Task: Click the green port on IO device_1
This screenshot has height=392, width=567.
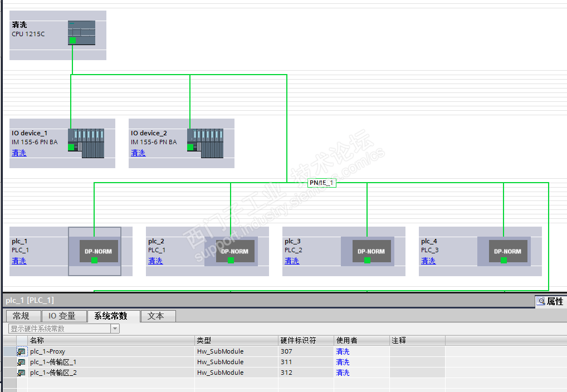Action: [71, 147]
